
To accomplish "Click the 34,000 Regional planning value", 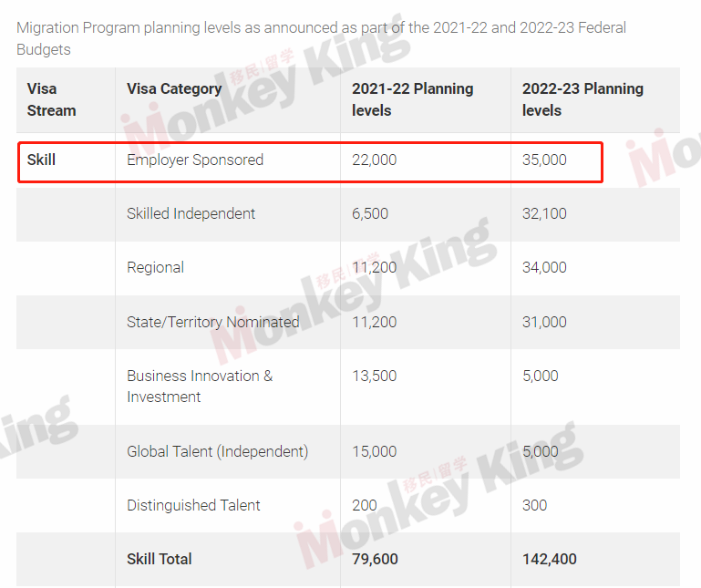I will (x=544, y=267).
